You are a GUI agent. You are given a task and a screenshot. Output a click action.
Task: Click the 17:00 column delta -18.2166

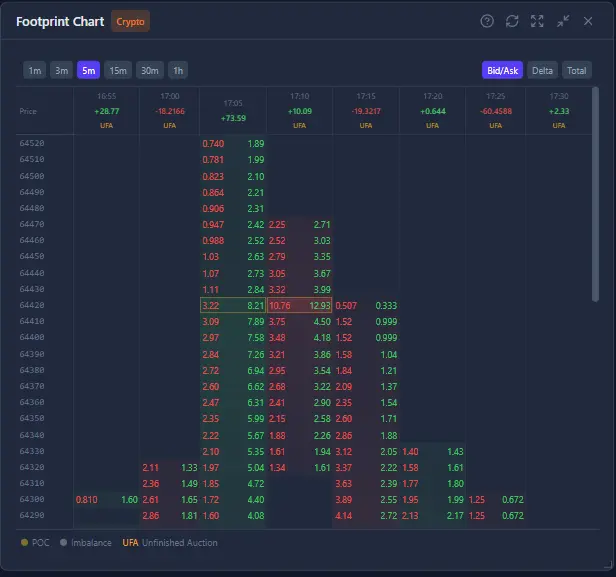pyautogui.click(x=170, y=111)
